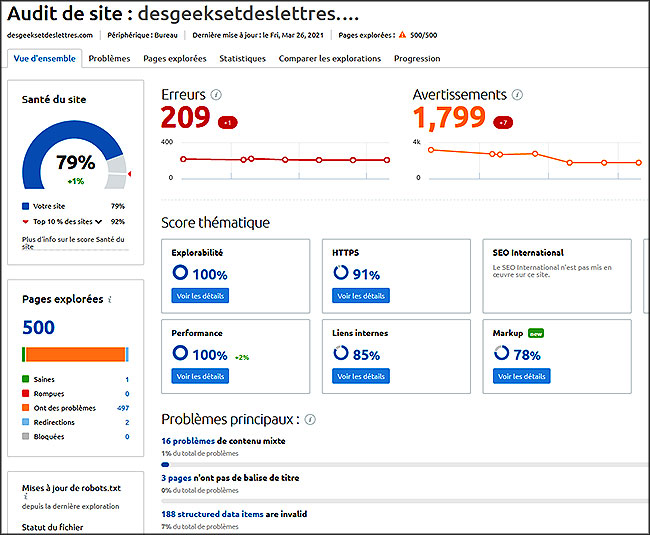Click Voir les détails under Markup
Viewport: 650px width, 535px height.
(x=521, y=376)
